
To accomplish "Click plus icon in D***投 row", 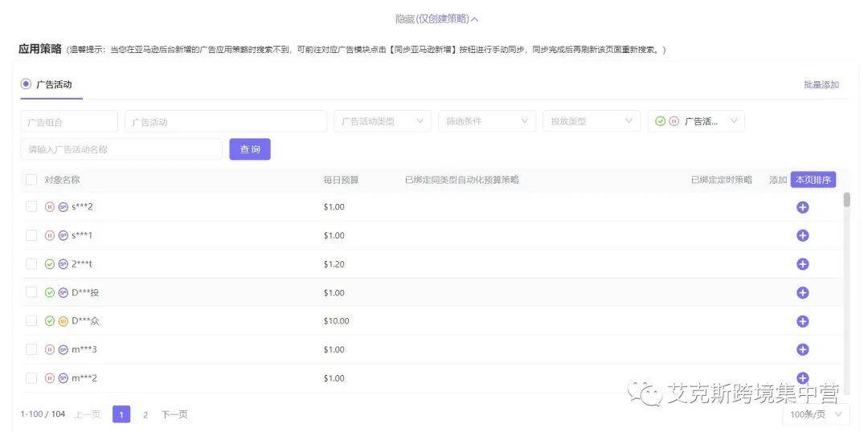I will pos(802,292).
